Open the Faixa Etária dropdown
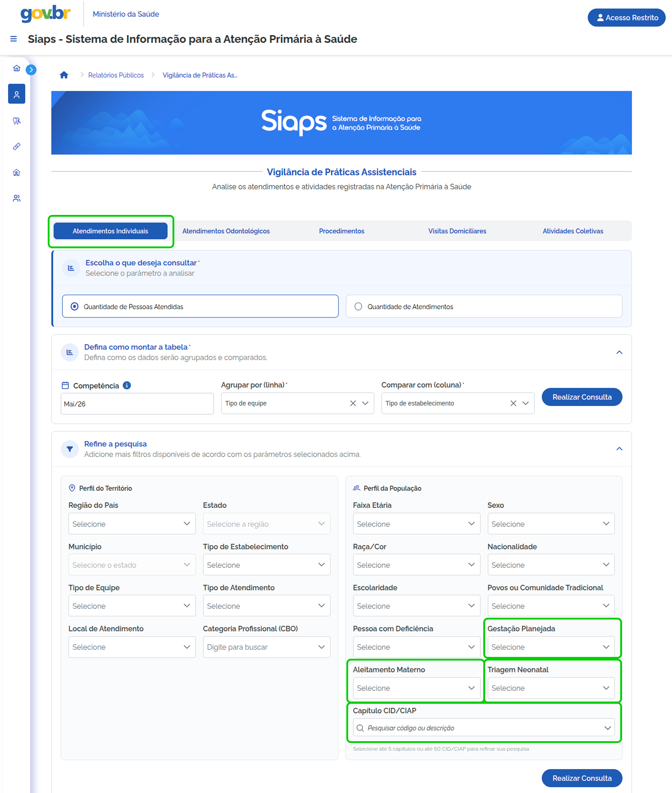 [416, 524]
